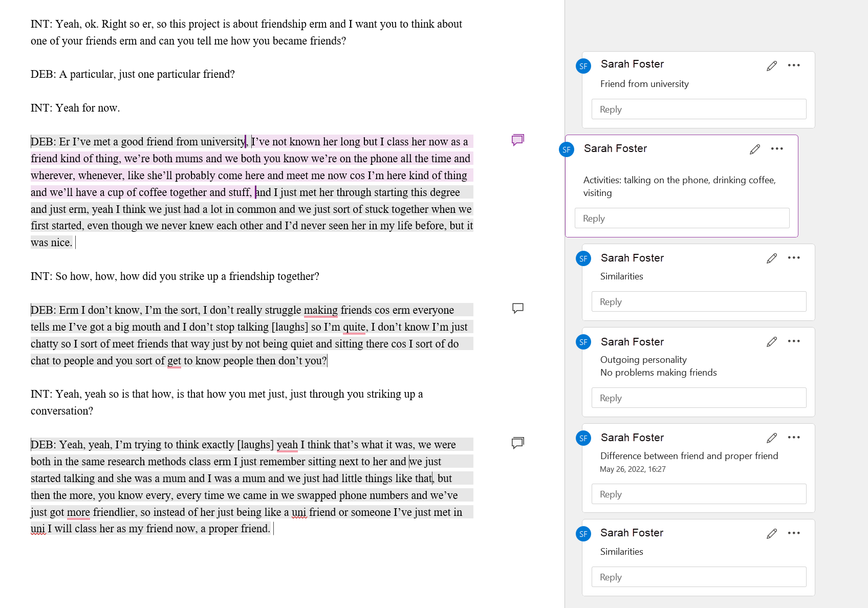The image size is (868, 608).
Task: Click the comment marker beside 'struggle making friends' paragraph
Action: [518, 308]
